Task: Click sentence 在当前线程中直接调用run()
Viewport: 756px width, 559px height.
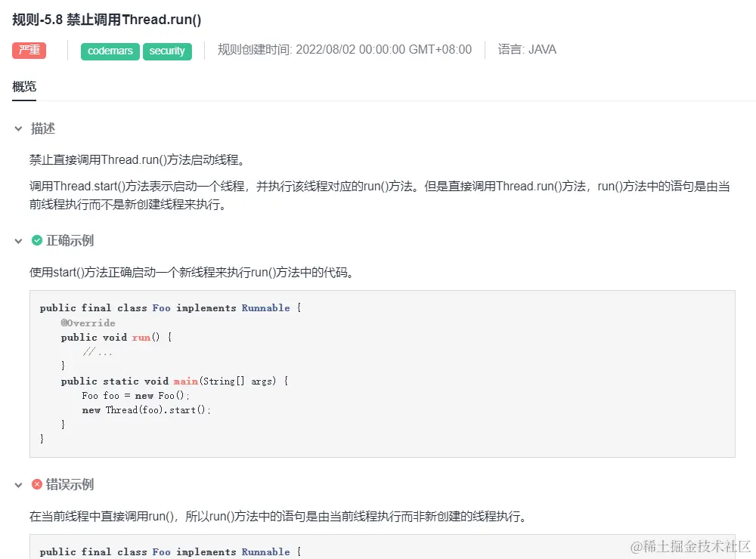Action: [x=277, y=516]
